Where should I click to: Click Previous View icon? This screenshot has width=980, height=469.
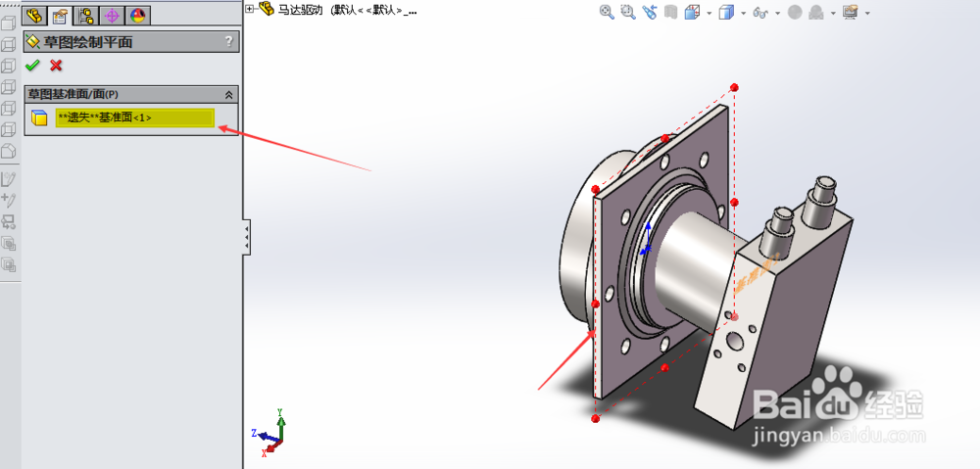point(650,12)
